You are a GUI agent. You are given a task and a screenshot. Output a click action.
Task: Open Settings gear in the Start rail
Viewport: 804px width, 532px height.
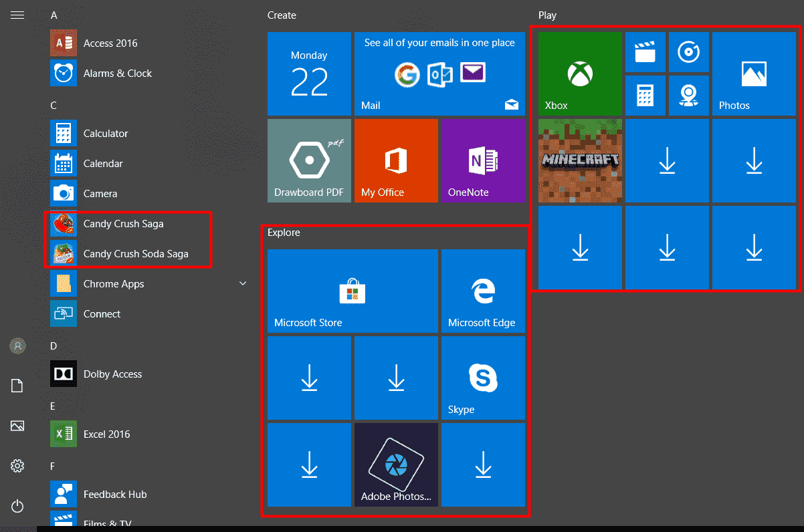17,466
